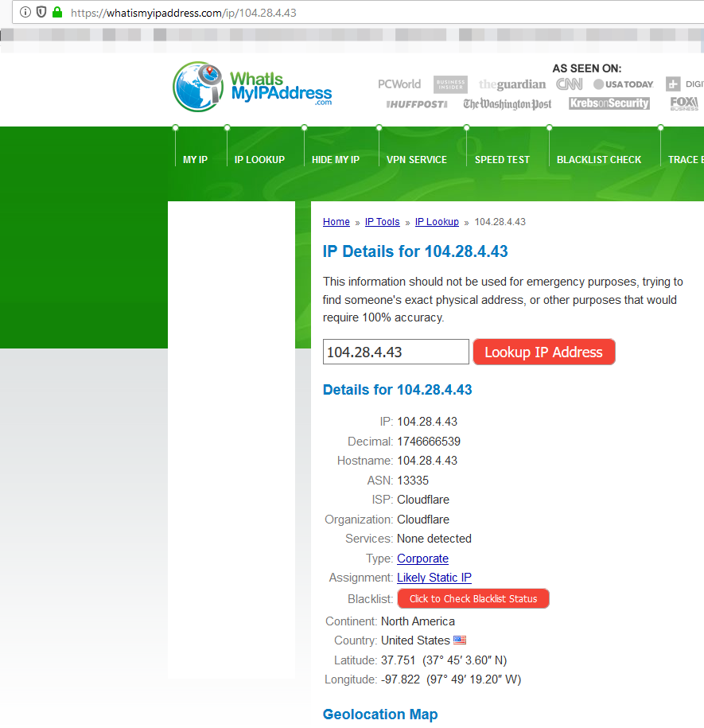The image size is (704, 728).
Task: Click The Washington Post logo
Action: (508, 104)
